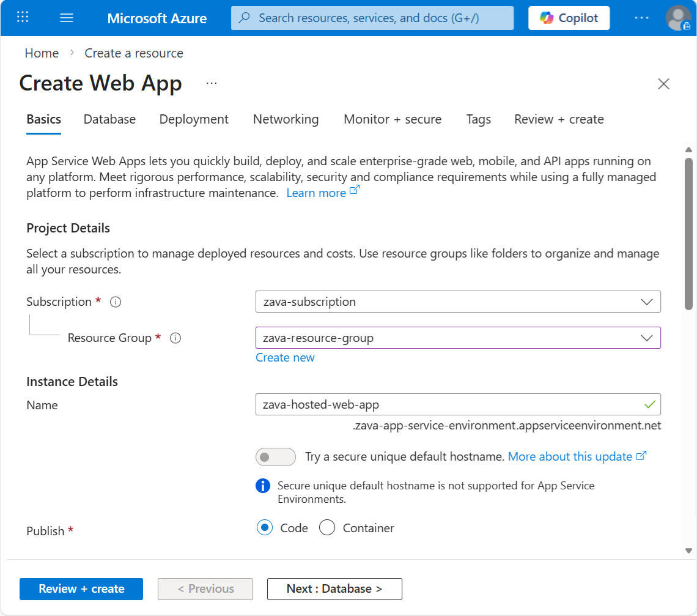
Task: Click the ellipsis next to Create Web App title
Action: [210, 84]
